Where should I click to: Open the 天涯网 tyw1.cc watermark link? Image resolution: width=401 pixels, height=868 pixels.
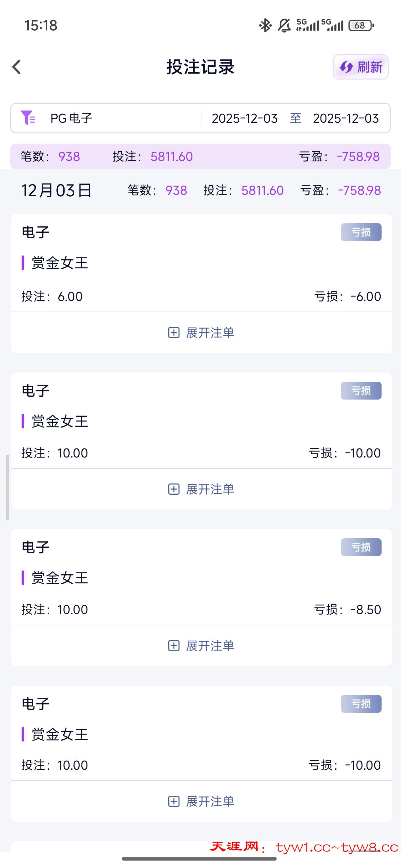(304, 847)
